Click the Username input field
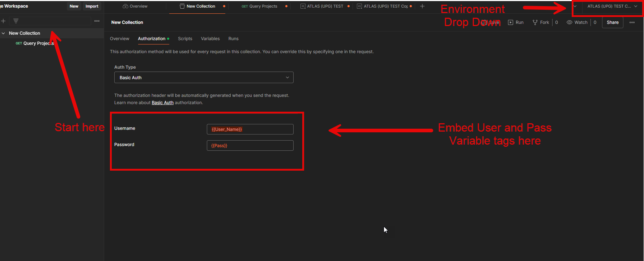Viewport: 644px width, 261px height. [250, 129]
